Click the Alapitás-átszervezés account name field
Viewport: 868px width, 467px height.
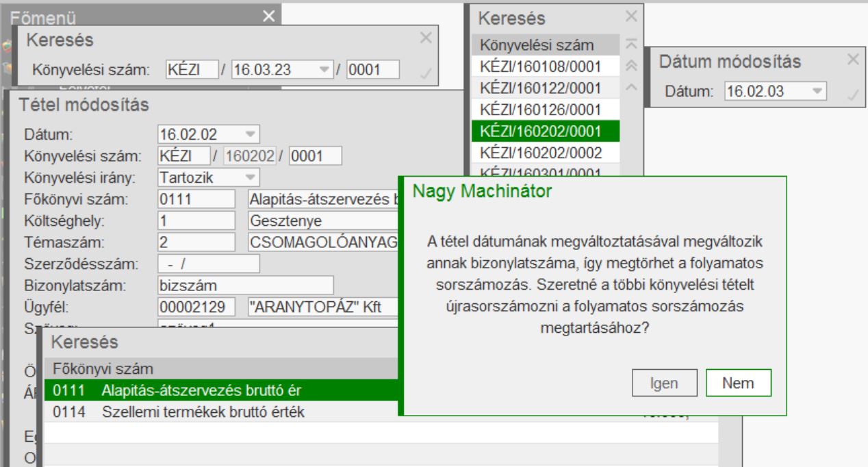(x=322, y=200)
